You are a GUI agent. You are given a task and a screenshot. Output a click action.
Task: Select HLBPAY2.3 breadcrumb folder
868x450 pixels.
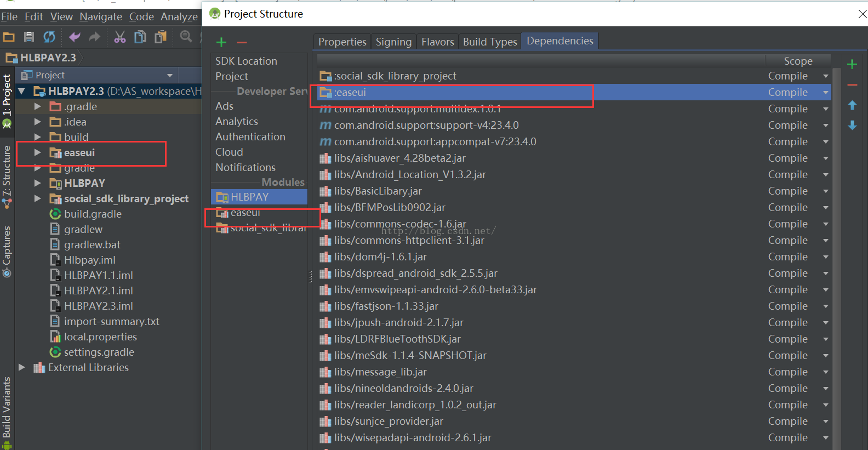[x=42, y=58]
